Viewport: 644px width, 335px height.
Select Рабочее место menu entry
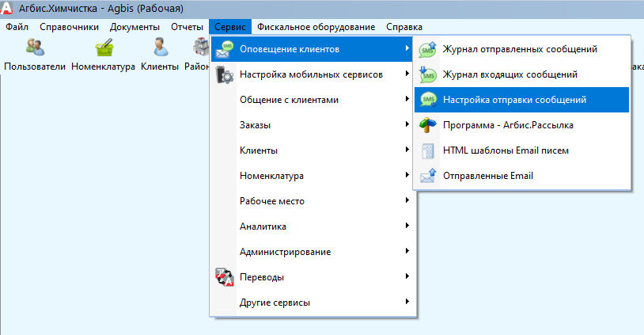(x=312, y=201)
